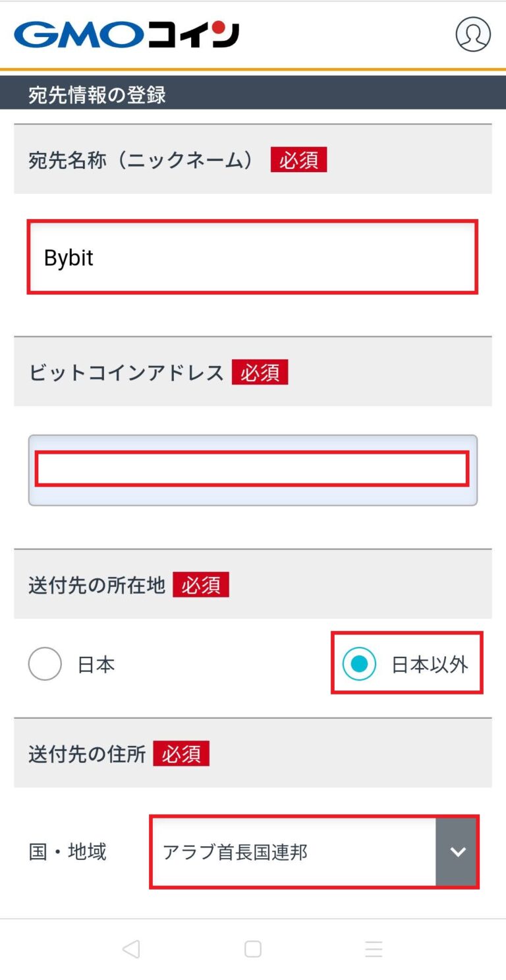This screenshot has height=980, width=506.
Task: Tap the Android back navigation icon
Action: click(131, 949)
